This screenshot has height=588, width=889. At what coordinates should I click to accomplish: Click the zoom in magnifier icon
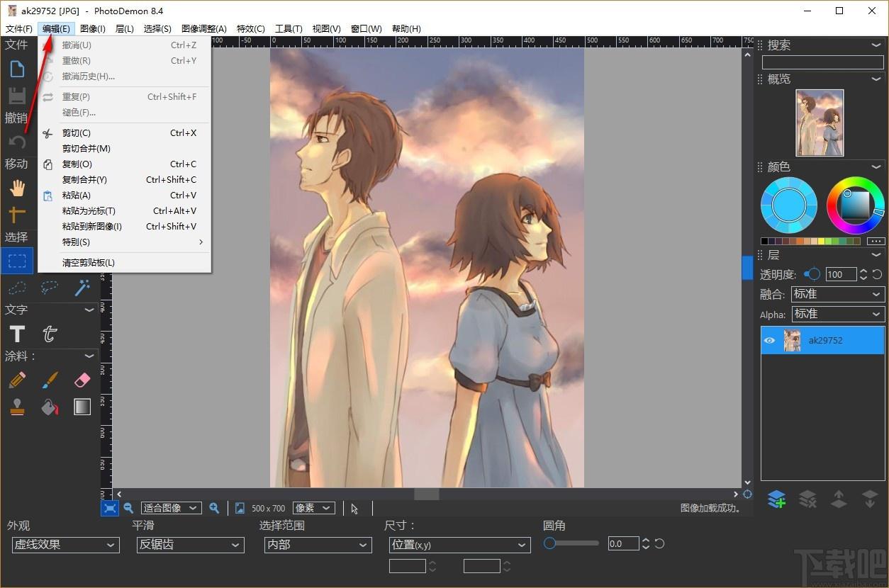[x=214, y=508]
